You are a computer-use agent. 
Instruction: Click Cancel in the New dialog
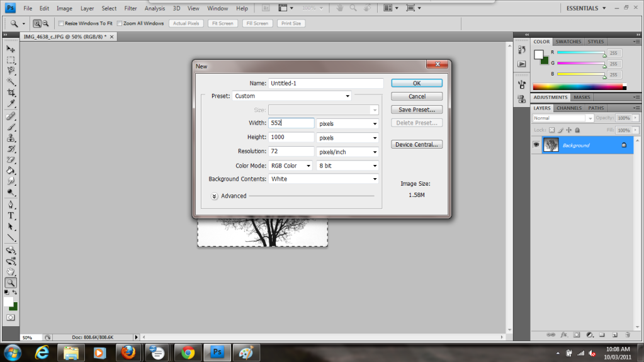pos(417,96)
